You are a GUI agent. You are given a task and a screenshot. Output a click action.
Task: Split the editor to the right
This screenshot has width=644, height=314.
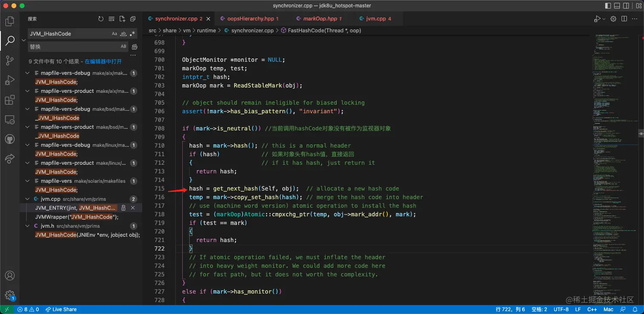(x=624, y=19)
